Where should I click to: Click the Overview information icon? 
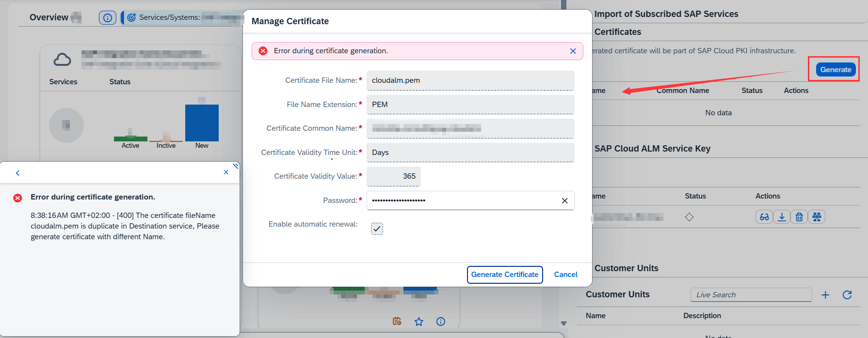[108, 18]
